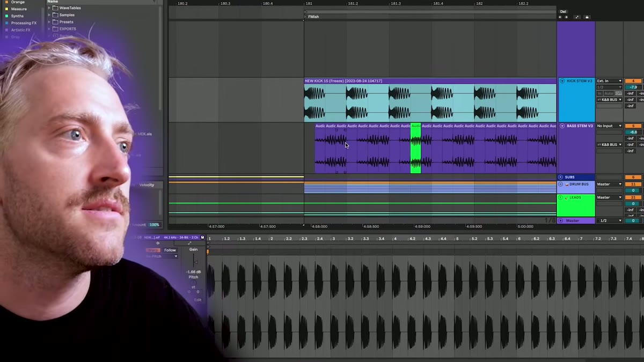The height and width of the screenshot is (362, 644).
Task: Set monitor to Auto on KICK STEM
Action: 609,93
